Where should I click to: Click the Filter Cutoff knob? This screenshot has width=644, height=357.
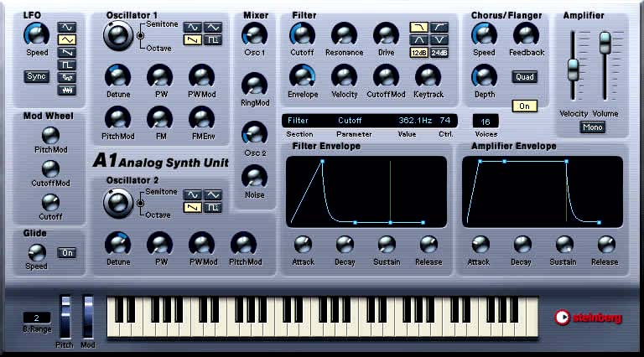(303, 34)
